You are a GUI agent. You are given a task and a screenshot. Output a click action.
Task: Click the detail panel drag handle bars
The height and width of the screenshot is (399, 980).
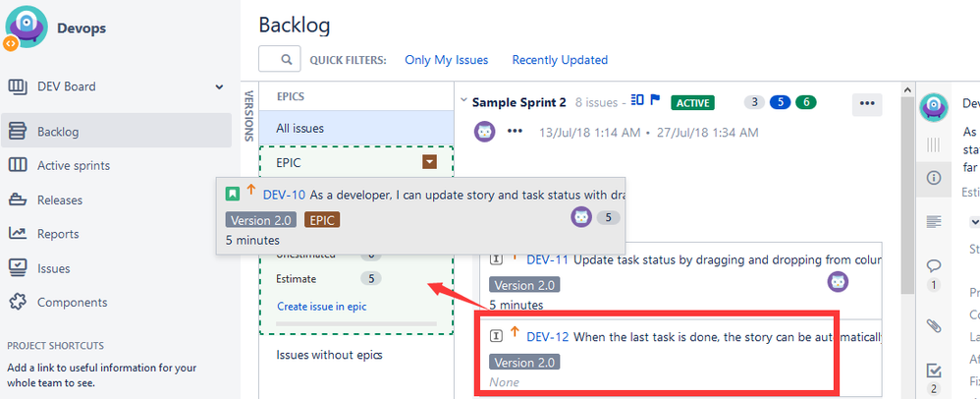[x=933, y=145]
